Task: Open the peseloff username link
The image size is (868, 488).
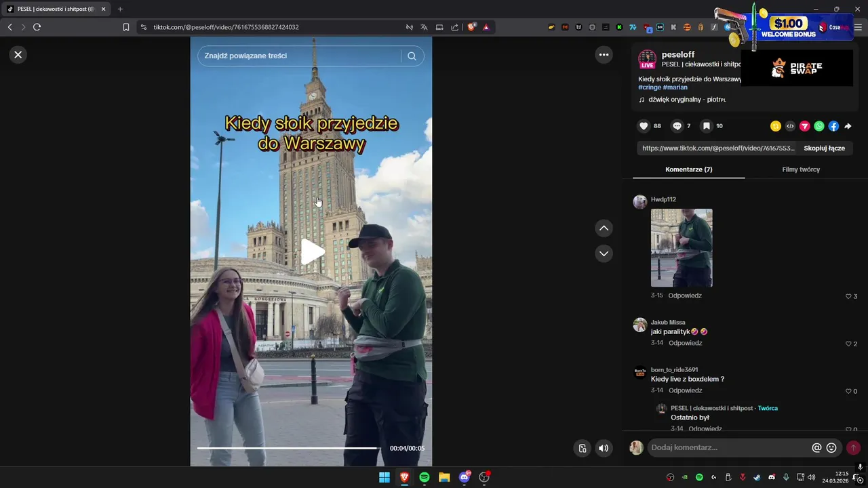Action: pos(678,54)
